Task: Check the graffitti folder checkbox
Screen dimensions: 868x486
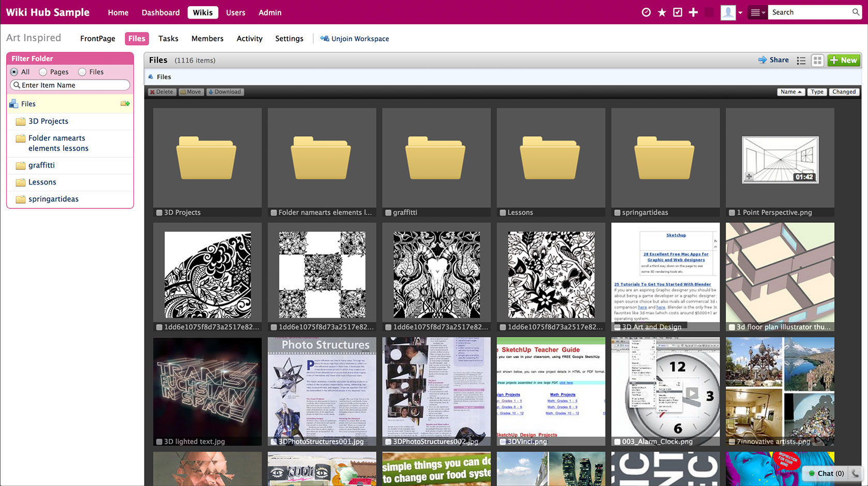Action: (x=388, y=212)
